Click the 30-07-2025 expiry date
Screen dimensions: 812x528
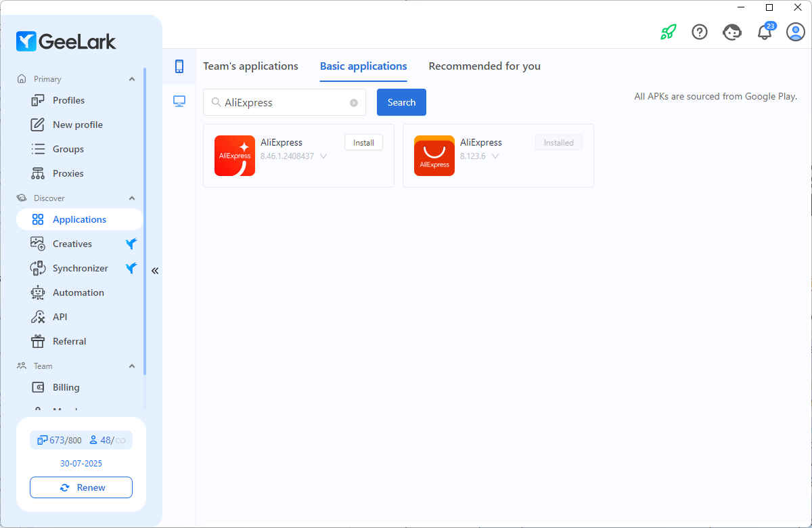click(81, 464)
